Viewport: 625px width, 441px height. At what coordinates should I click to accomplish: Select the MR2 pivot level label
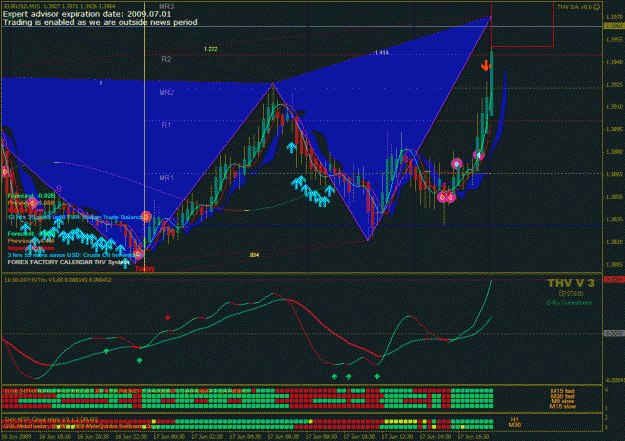pyautogui.click(x=167, y=93)
